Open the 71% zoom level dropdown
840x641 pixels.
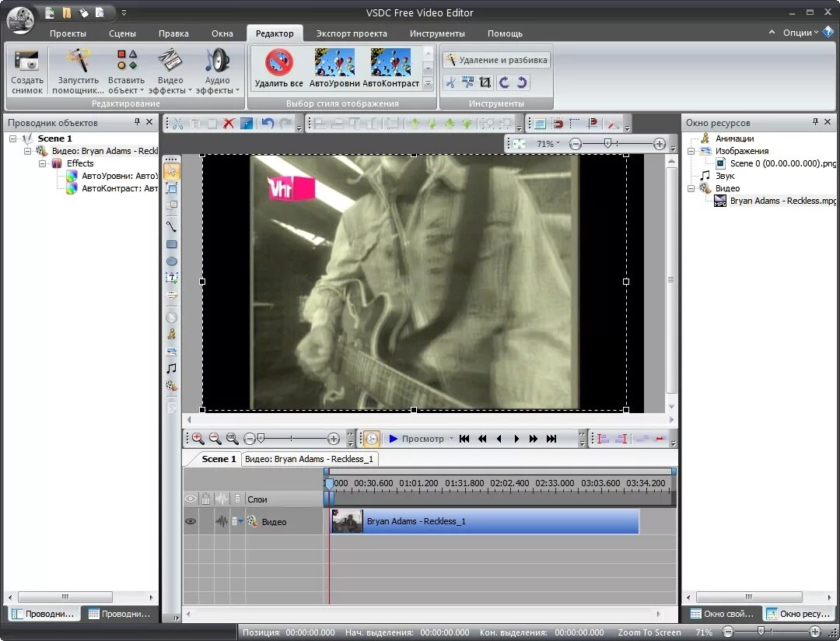548,144
